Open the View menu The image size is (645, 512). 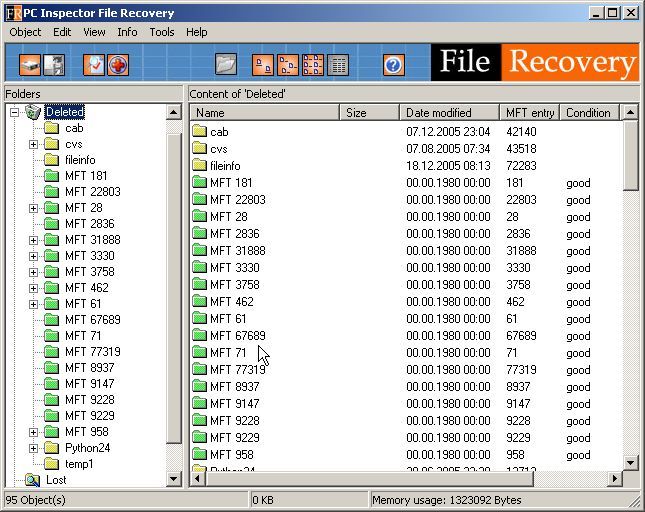tap(94, 32)
